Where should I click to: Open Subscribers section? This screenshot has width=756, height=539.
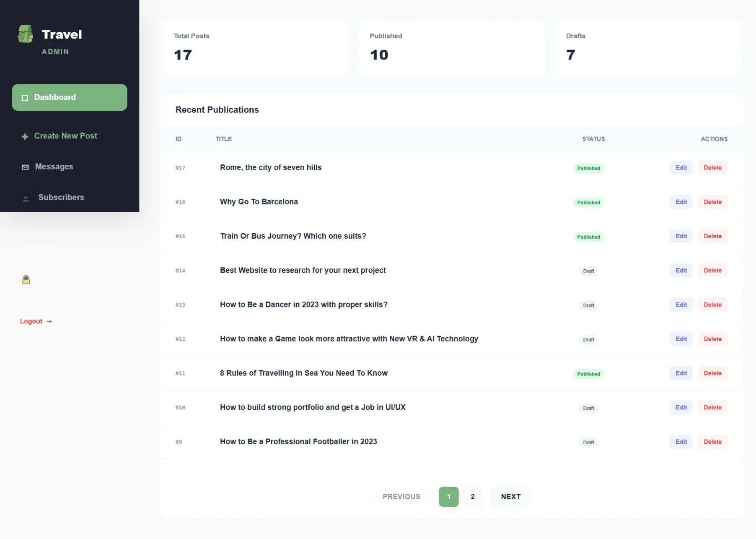70,197
